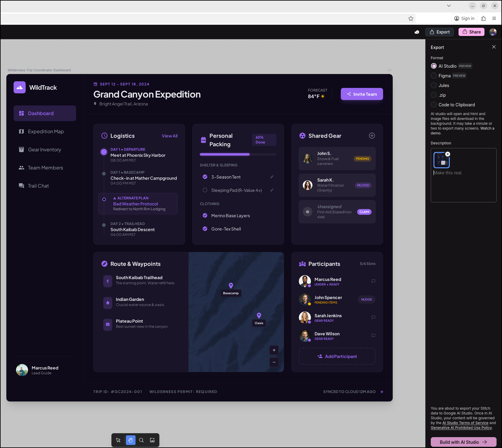Select Code to Clipboard option
This screenshot has height=448, width=502.
(434, 105)
